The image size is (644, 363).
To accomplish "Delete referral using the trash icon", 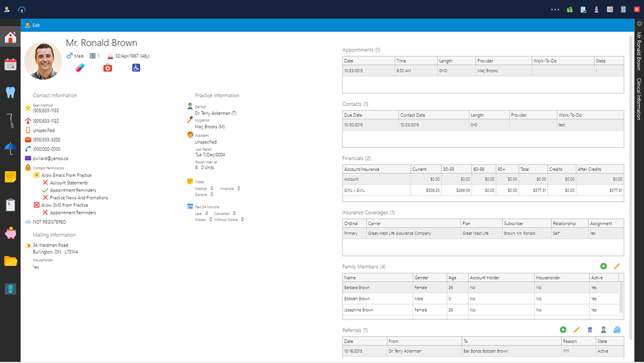I will click(x=590, y=330).
